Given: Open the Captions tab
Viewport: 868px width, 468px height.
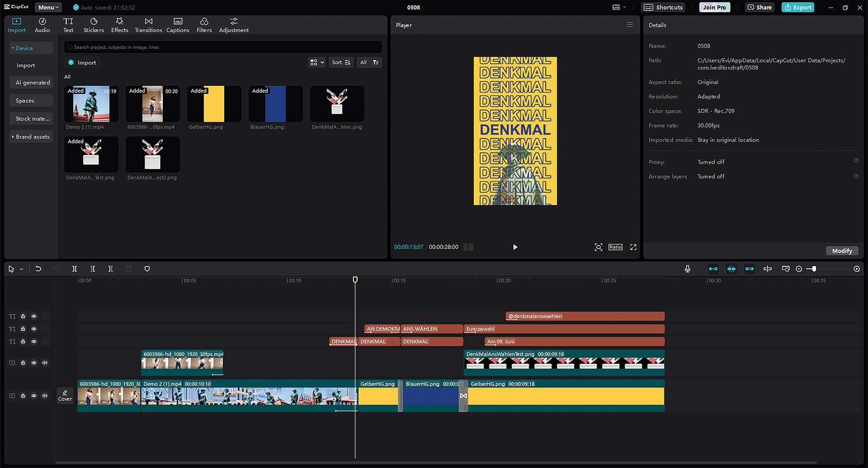Looking at the screenshot, I should tap(178, 25).
